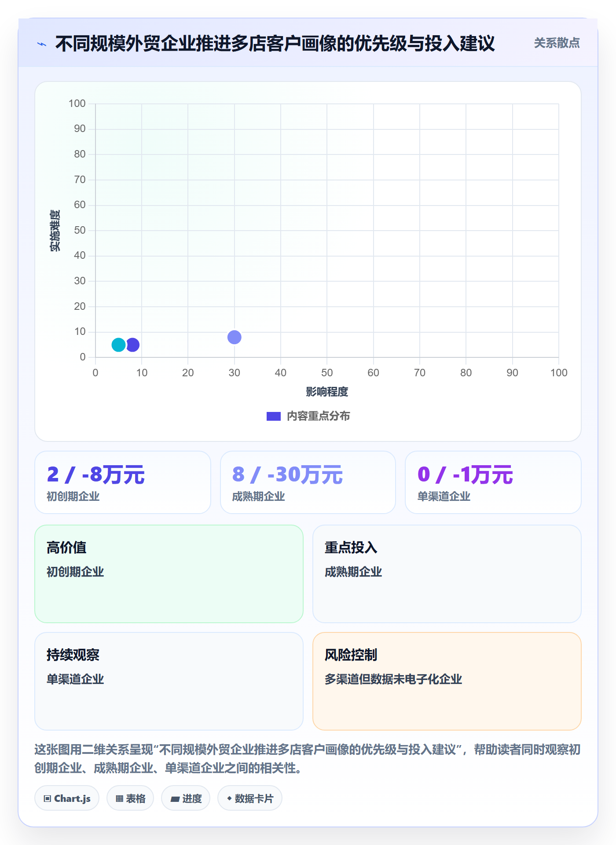The height and width of the screenshot is (845, 616).
Task: Open the 初创期企业 stat card showing 2 / -8万元
Action: click(x=123, y=482)
